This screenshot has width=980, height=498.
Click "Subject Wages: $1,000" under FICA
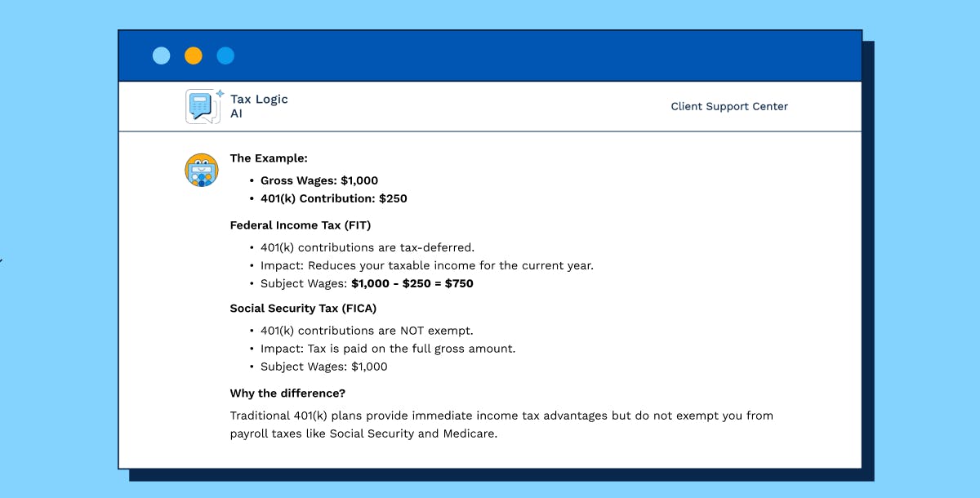pyautogui.click(x=323, y=367)
